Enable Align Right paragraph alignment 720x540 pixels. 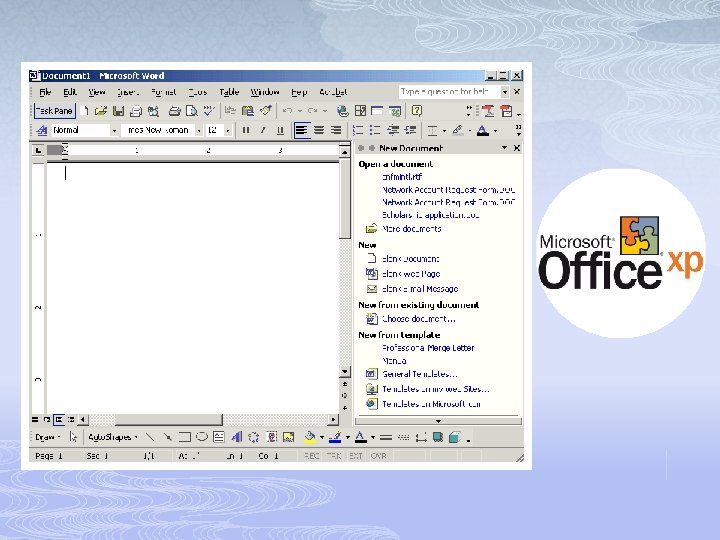336,130
